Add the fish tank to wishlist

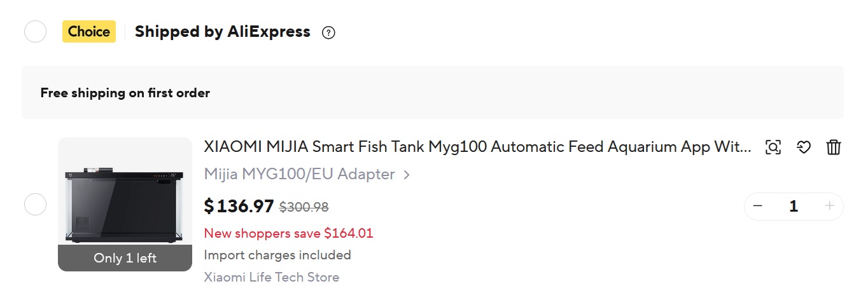pos(804,147)
